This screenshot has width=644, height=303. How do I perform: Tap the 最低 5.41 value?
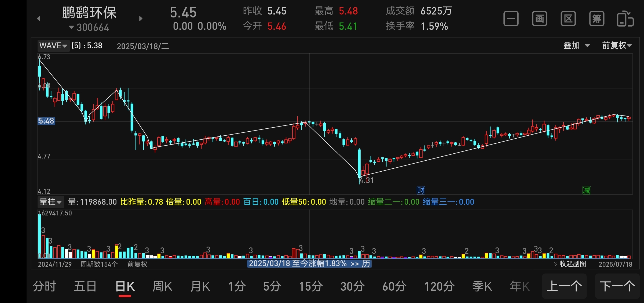click(x=336, y=26)
